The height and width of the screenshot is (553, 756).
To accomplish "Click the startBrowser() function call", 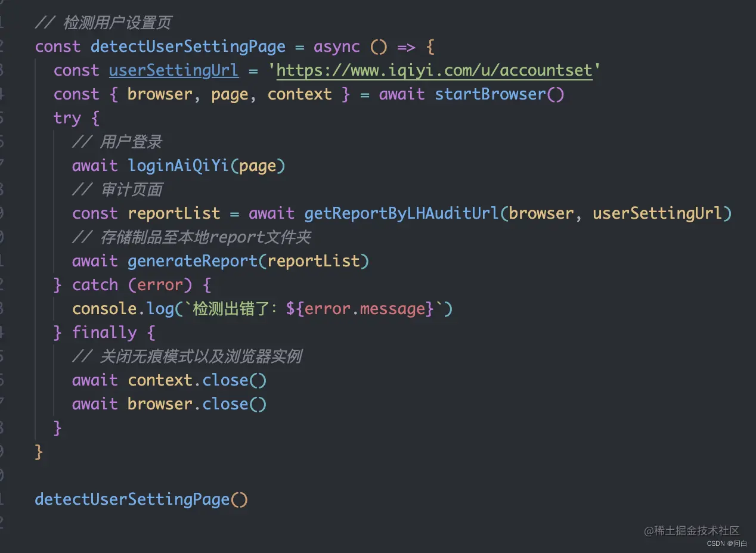I will pos(500,94).
